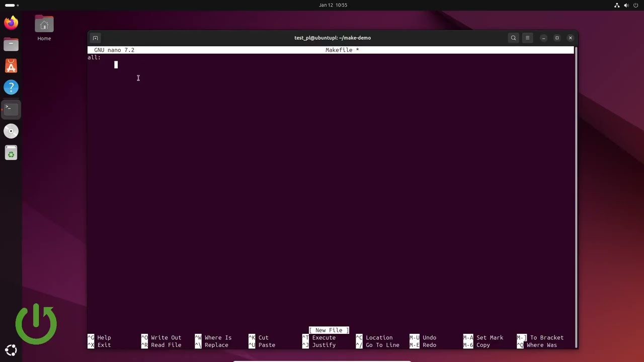644x362 pixels.
Task: Open the clock showing Jan 12 10:55
Action: [333, 5]
